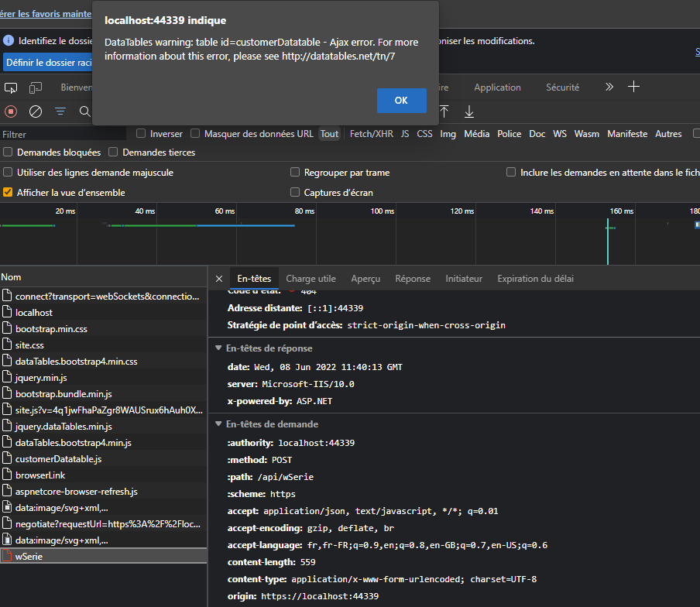Close the request details panel
This screenshot has height=607, width=700.
click(x=218, y=279)
